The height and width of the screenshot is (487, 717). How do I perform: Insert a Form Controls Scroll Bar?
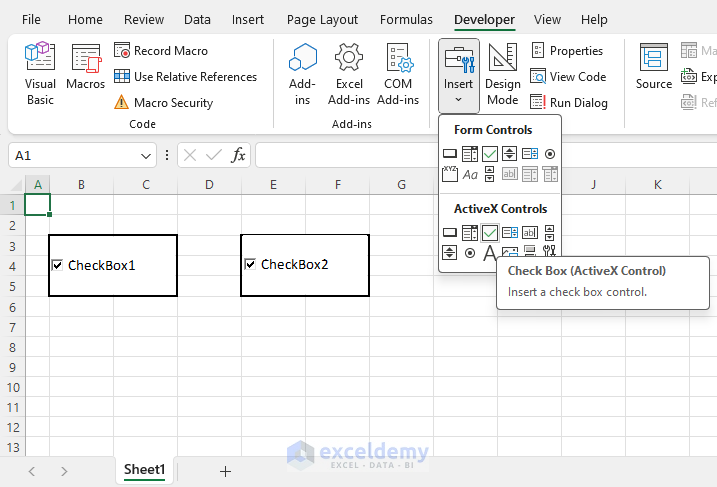pos(490,174)
